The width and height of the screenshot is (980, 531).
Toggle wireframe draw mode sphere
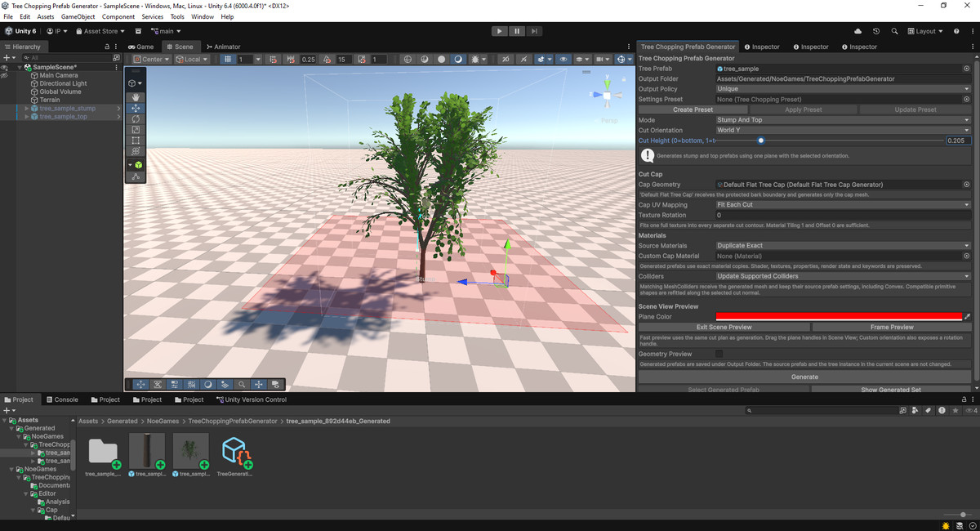pyautogui.click(x=408, y=60)
